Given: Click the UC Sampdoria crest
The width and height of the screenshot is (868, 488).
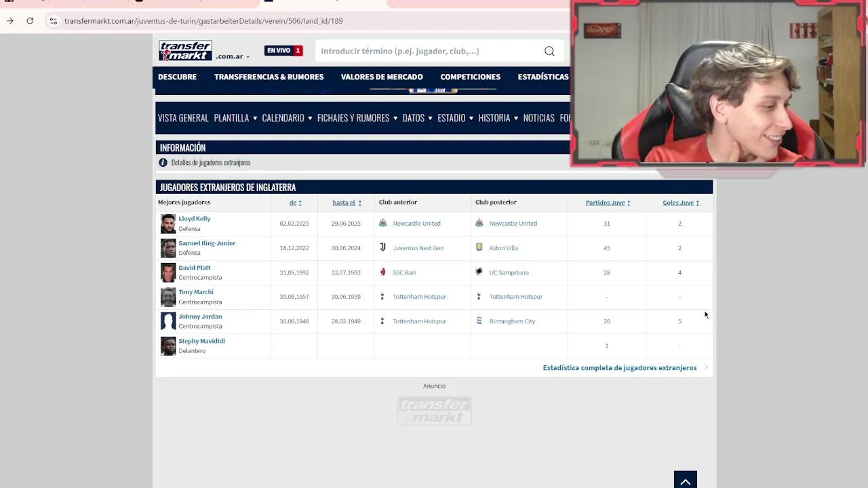Looking at the screenshot, I should [x=479, y=272].
